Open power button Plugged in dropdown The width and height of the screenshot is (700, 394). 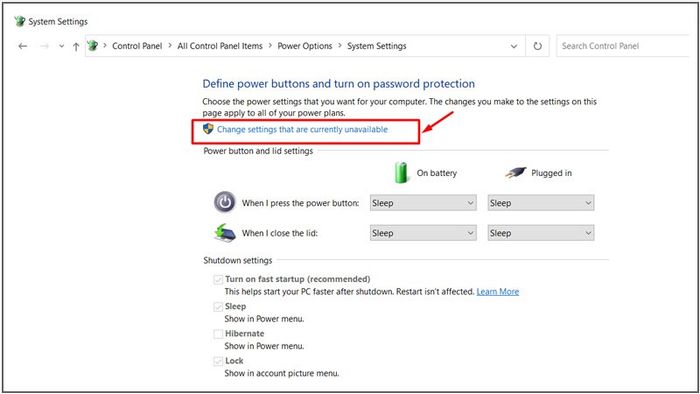click(541, 203)
